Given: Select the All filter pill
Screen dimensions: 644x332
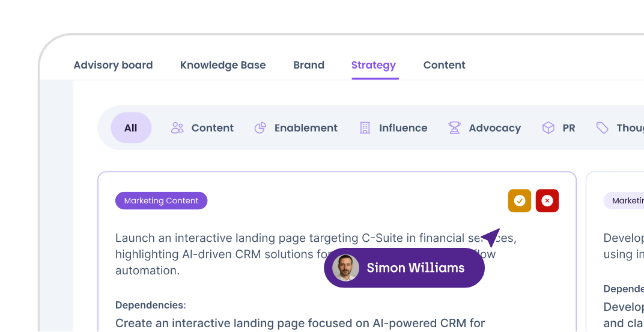Looking at the screenshot, I should pyautogui.click(x=131, y=128).
